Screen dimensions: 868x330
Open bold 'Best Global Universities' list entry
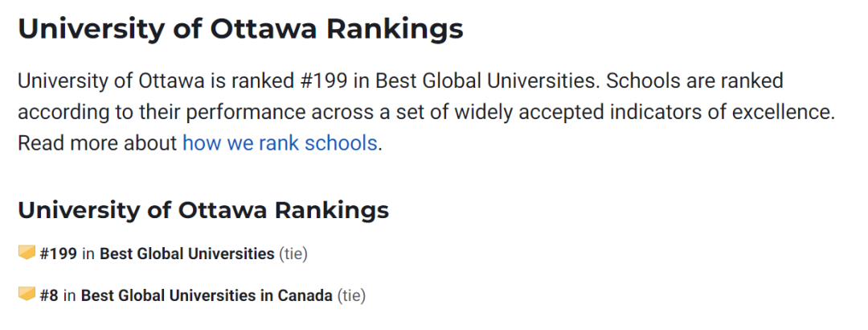tap(186, 254)
